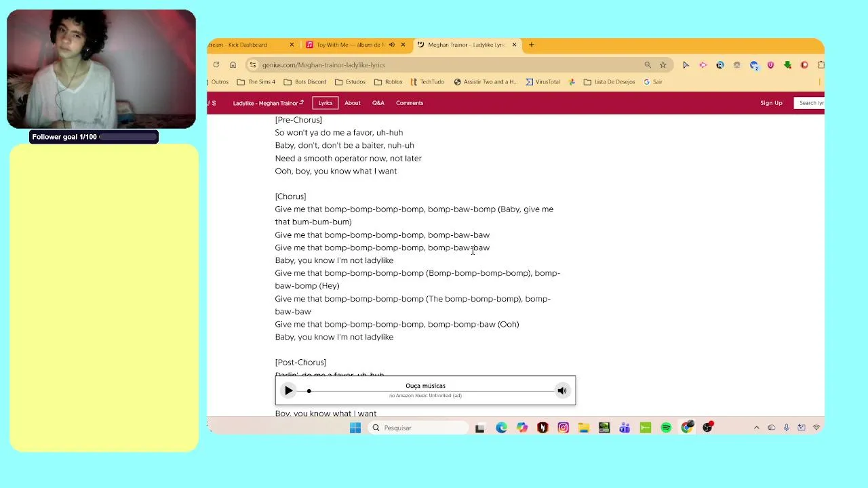Open Copilot from the taskbar
The width and height of the screenshot is (868, 488).
[521, 428]
